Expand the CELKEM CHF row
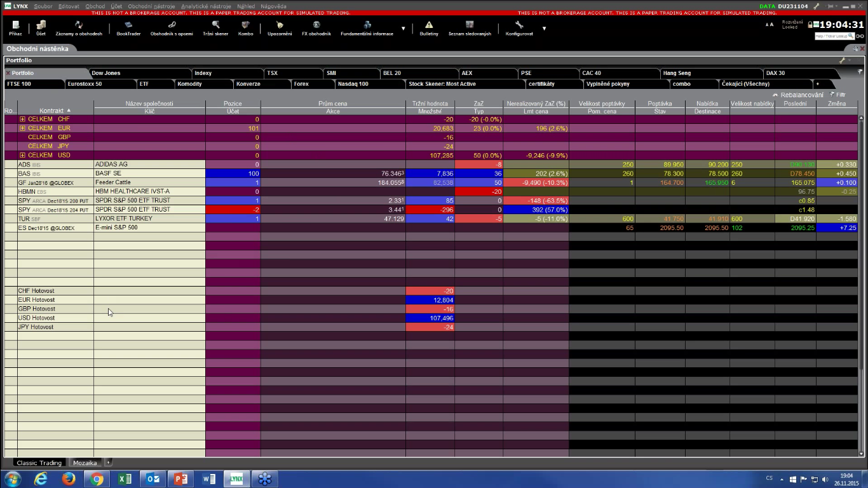The image size is (868, 488). (x=23, y=119)
